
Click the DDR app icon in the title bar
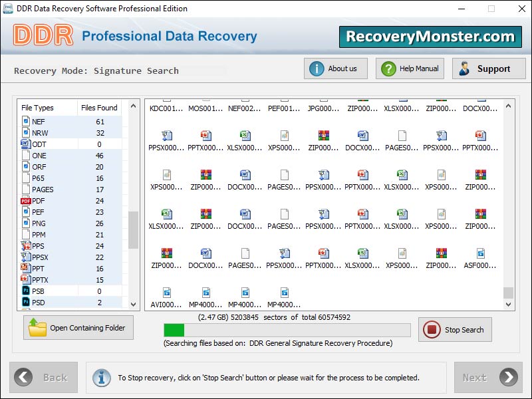[7, 9]
